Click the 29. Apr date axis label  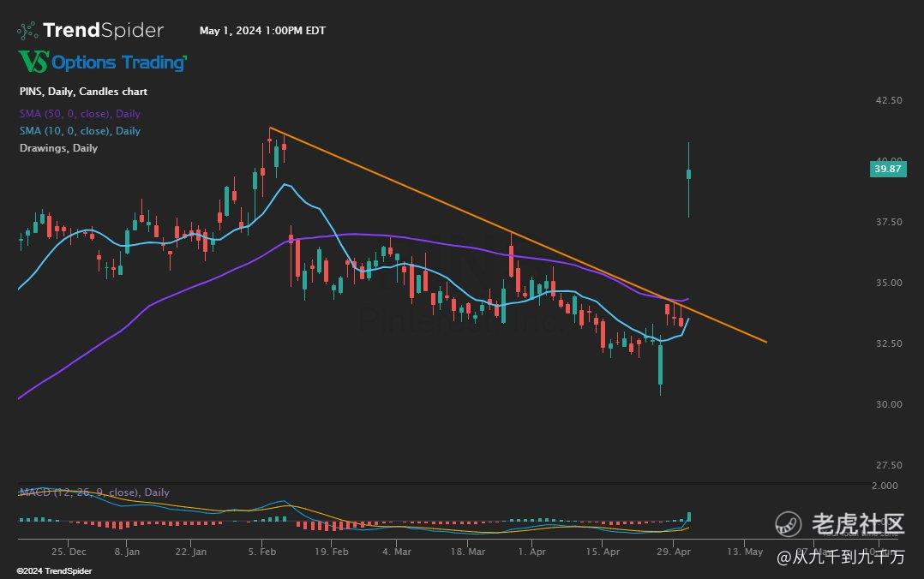[674, 552]
